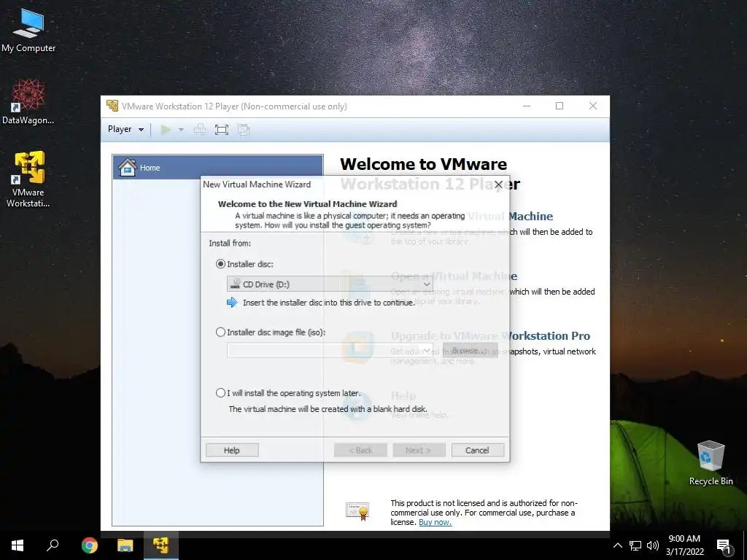Screen dimensions: 747x560
Task: Click the blue arrow icon beside insert disc message
Action: pos(232,303)
